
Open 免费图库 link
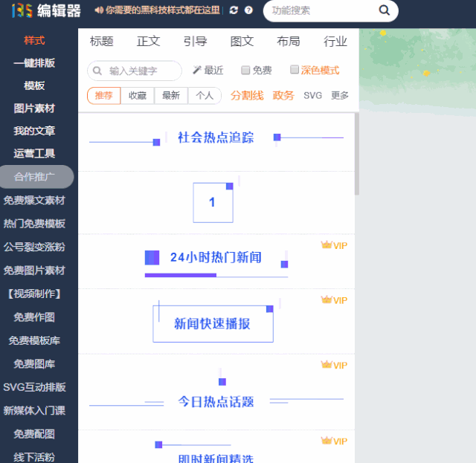pyautogui.click(x=34, y=364)
